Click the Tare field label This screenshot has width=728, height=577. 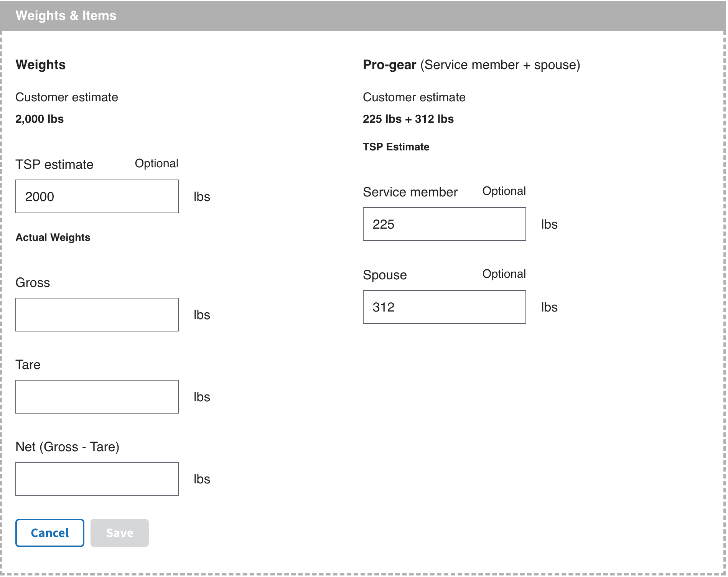pyautogui.click(x=28, y=365)
